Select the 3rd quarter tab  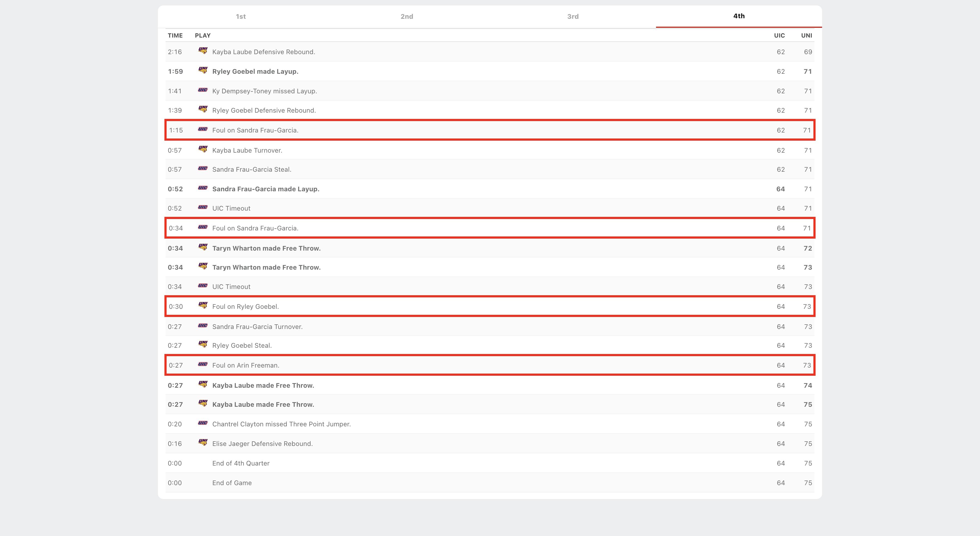[x=572, y=16]
